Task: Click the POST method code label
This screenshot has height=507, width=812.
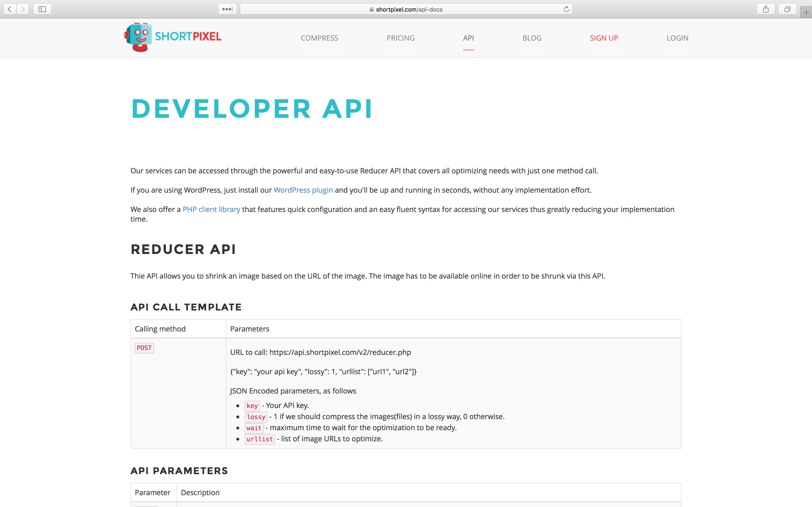Action: point(144,348)
